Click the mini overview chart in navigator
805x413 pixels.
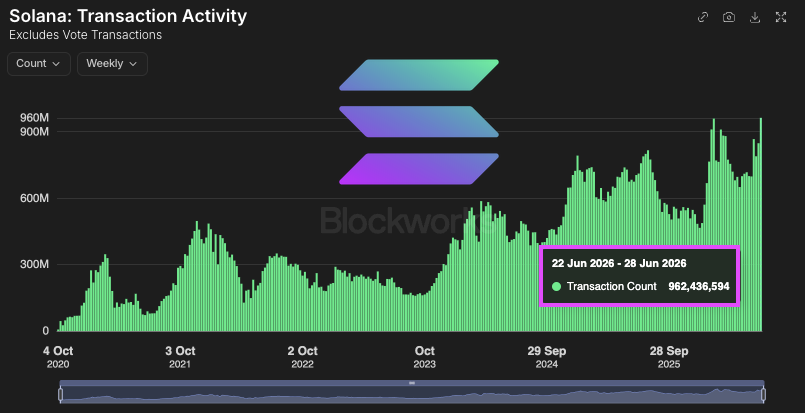412,394
